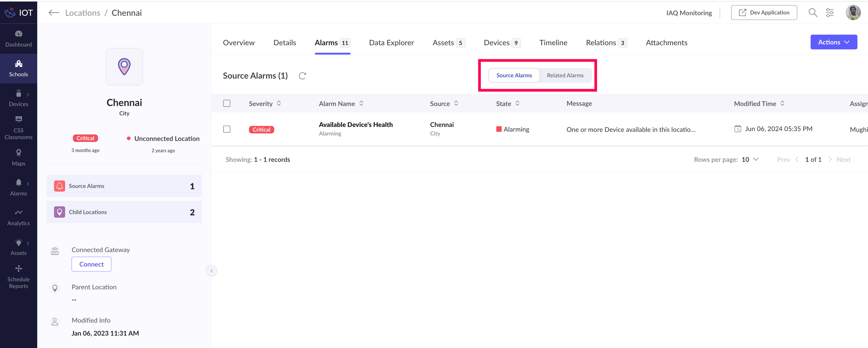Open the Actions dropdown
The image size is (868, 348).
833,42
